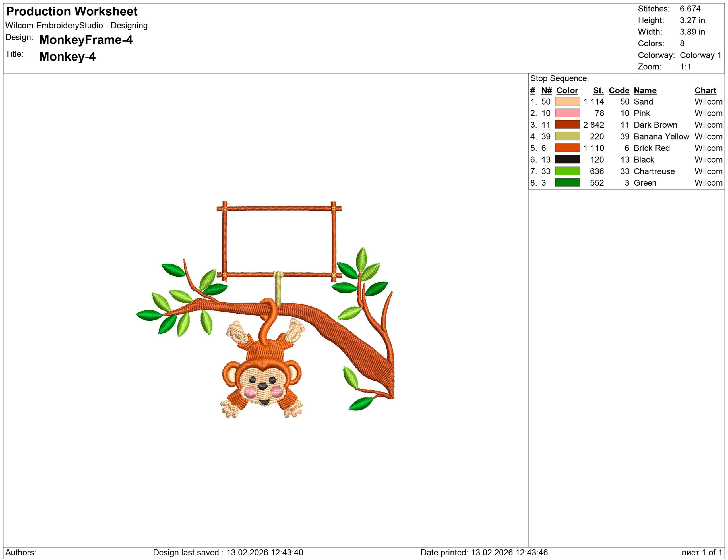This screenshot has height=560, width=728.
Task: Select the Dark Brown color swatch
Action: tap(567, 125)
